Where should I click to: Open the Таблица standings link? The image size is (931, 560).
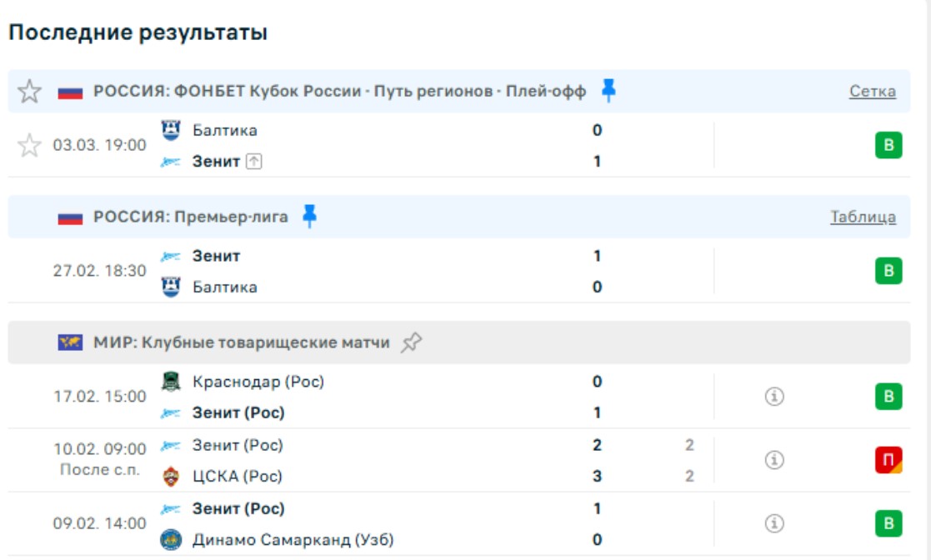(x=863, y=217)
